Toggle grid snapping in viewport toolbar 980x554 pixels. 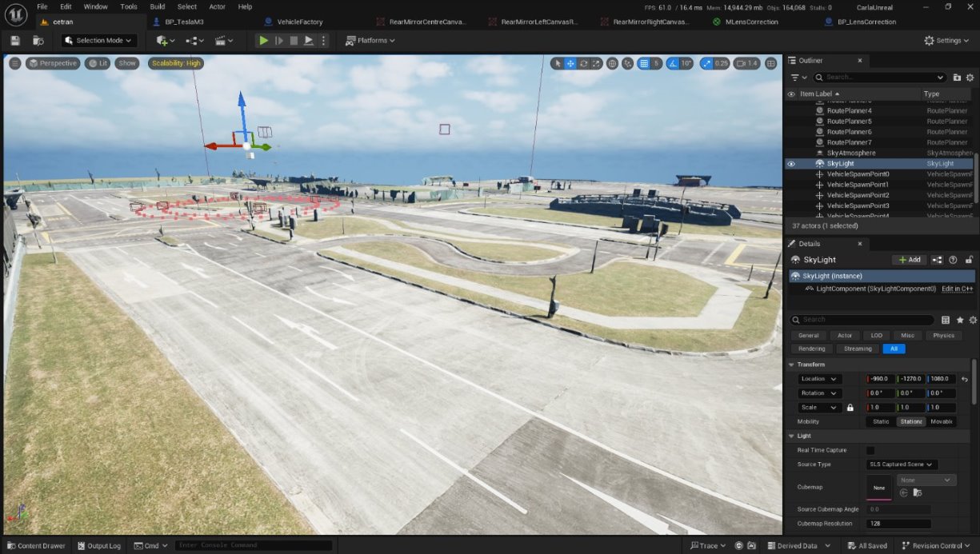643,63
